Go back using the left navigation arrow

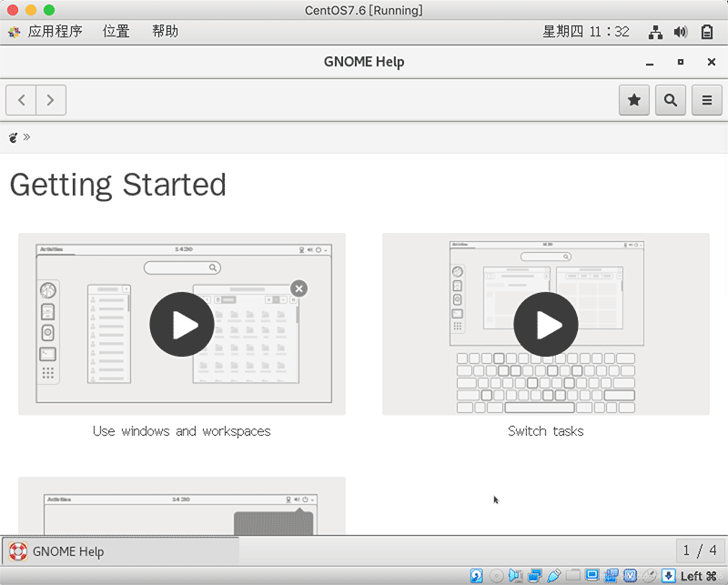[21, 100]
